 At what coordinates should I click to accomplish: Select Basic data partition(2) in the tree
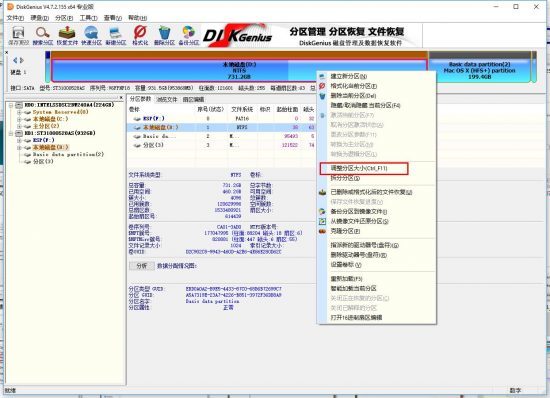coord(68,154)
